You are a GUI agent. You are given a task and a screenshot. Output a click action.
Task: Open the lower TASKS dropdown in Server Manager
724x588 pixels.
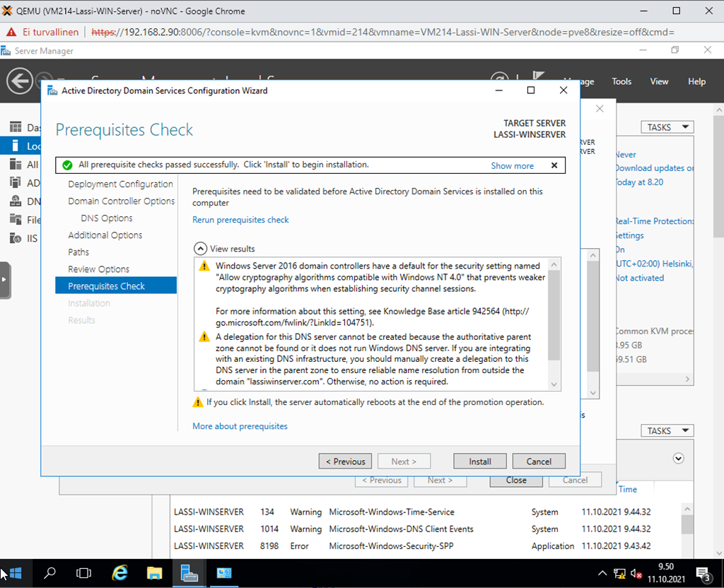(667, 430)
